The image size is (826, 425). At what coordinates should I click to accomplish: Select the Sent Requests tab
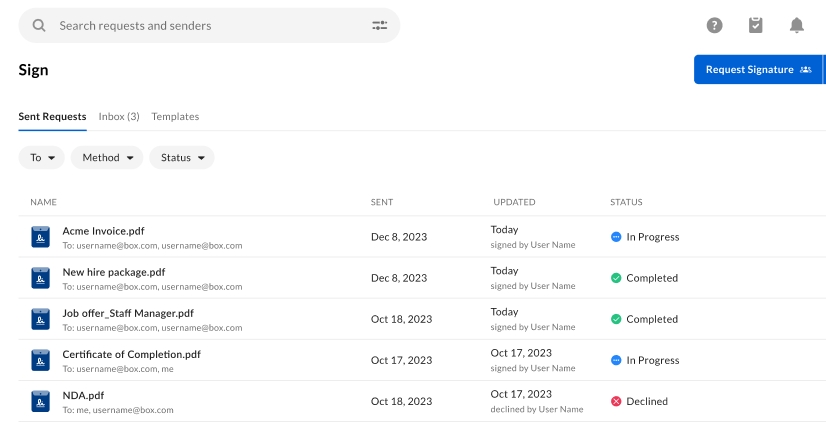(x=52, y=117)
